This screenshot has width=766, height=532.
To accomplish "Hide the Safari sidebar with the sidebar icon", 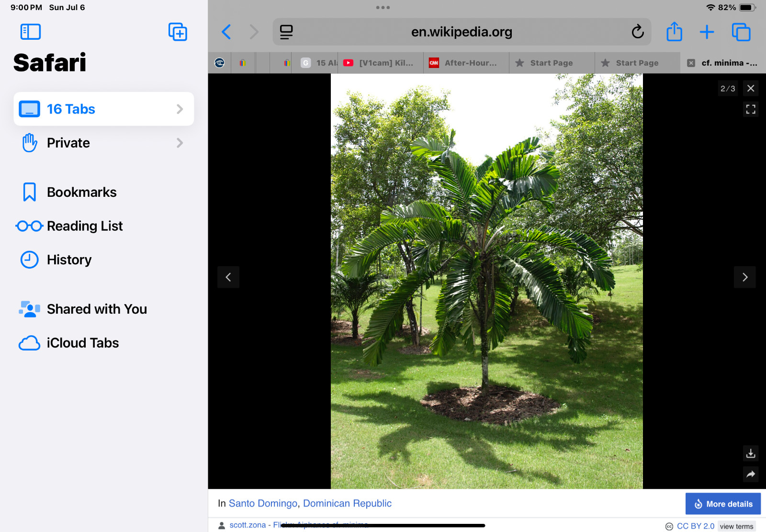I will 31,32.
